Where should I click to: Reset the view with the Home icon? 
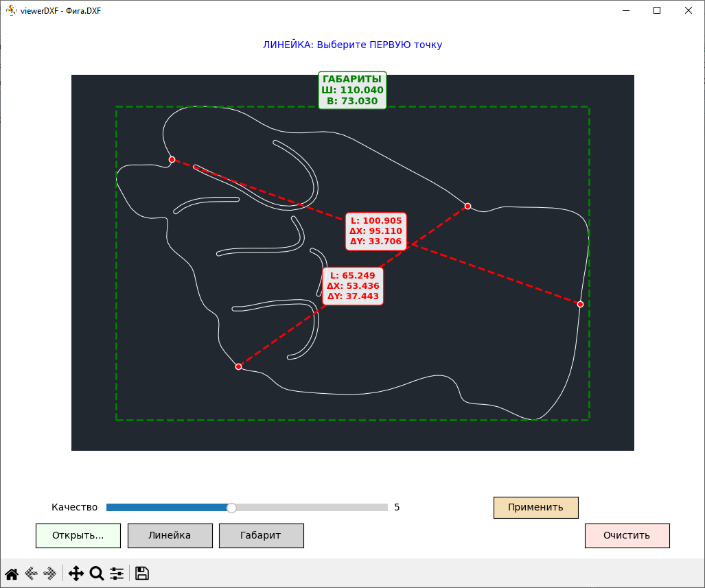click(12, 574)
